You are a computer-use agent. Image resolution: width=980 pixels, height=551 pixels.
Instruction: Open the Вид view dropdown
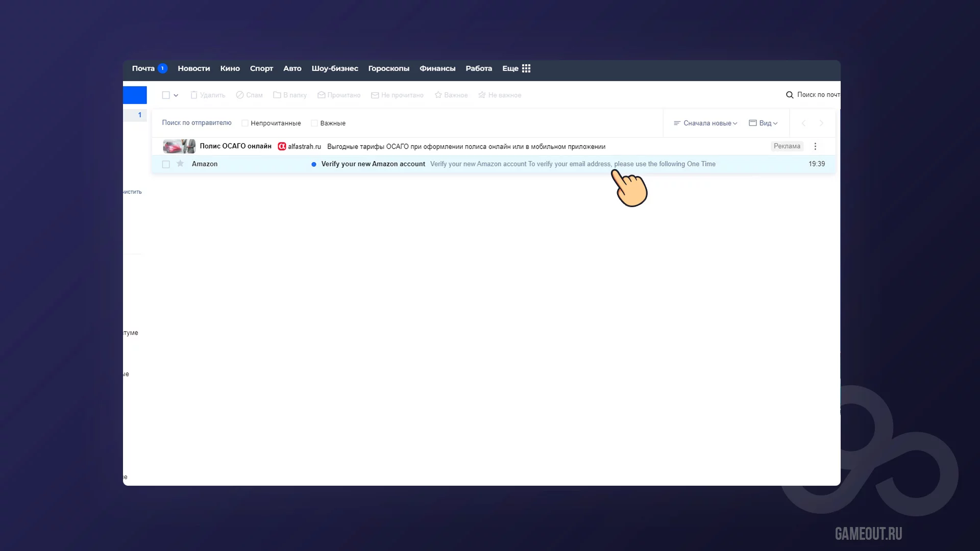[x=763, y=123]
